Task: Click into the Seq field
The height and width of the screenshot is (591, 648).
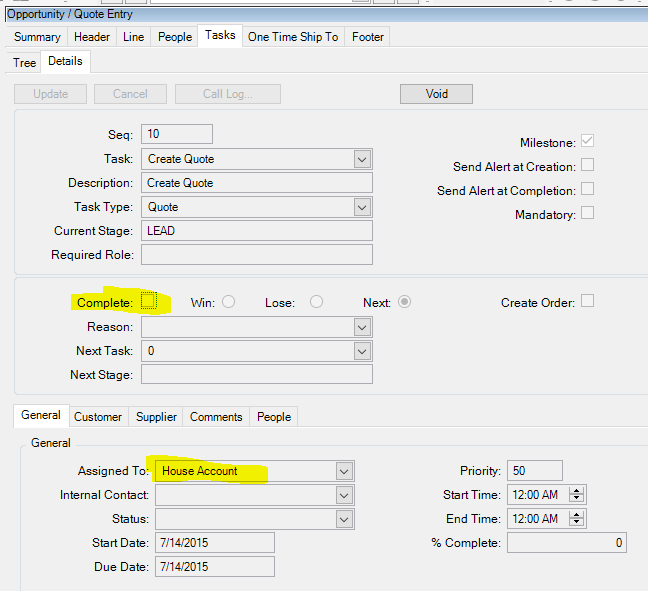Action: (x=177, y=134)
